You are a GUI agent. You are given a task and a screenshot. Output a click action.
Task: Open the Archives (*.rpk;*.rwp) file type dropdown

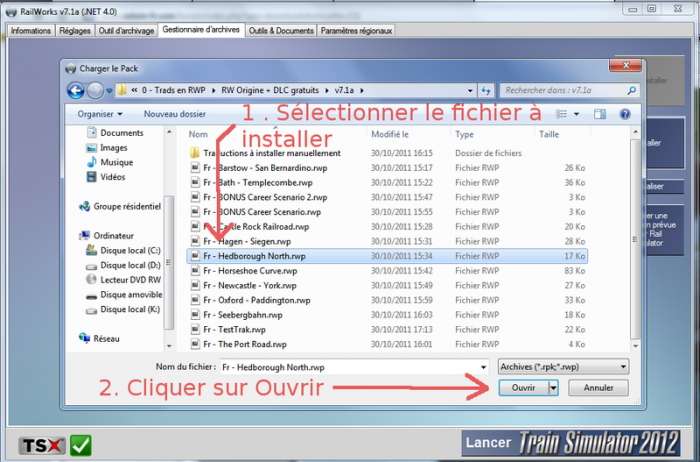click(x=563, y=367)
